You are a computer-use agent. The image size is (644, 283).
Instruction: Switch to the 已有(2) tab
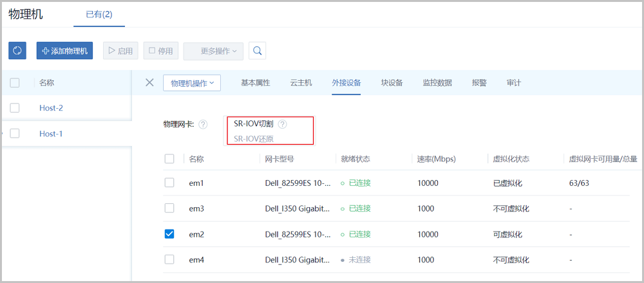point(99,14)
